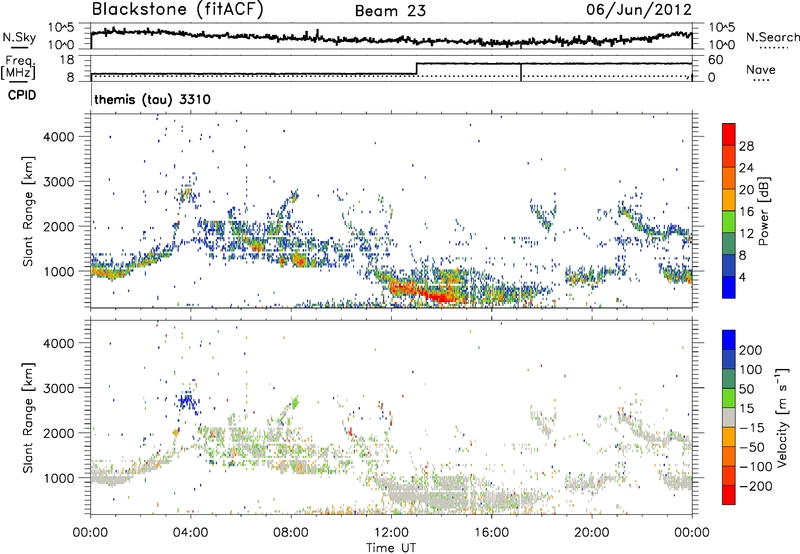Click the 'N.Sky' axis label
The height and width of the screenshot is (554, 800).
19,37
